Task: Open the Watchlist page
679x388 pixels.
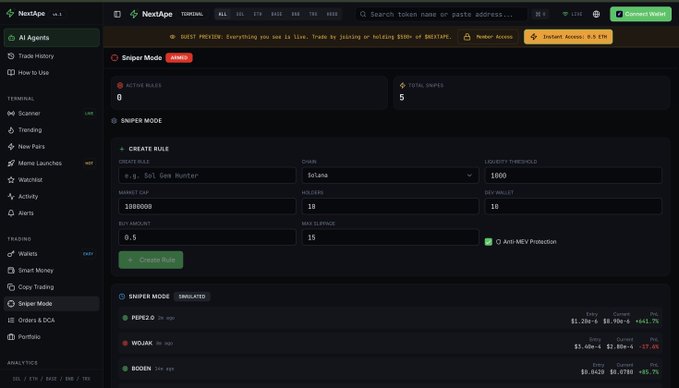Action: pos(52,180)
